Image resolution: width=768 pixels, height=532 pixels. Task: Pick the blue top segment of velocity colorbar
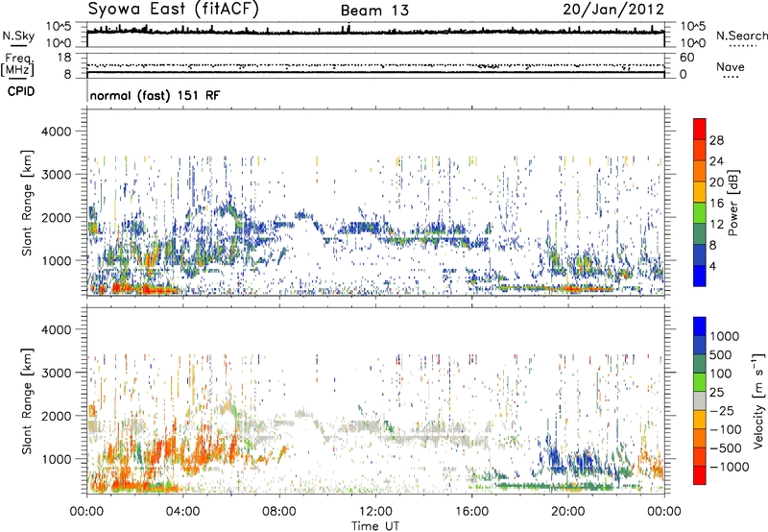pyautogui.click(x=700, y=326)
